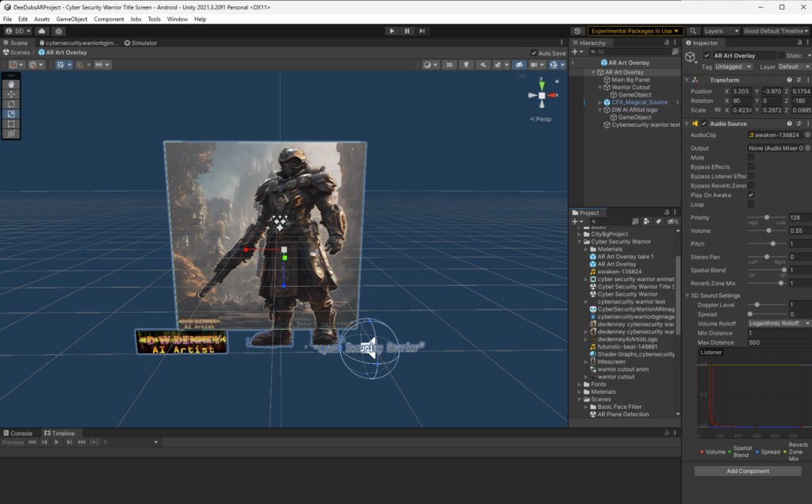Viewport: 812px width, 504px height.
Task: Collapse the Warrior Cutout hierarchy item
Action: click(x=600, y=87)
